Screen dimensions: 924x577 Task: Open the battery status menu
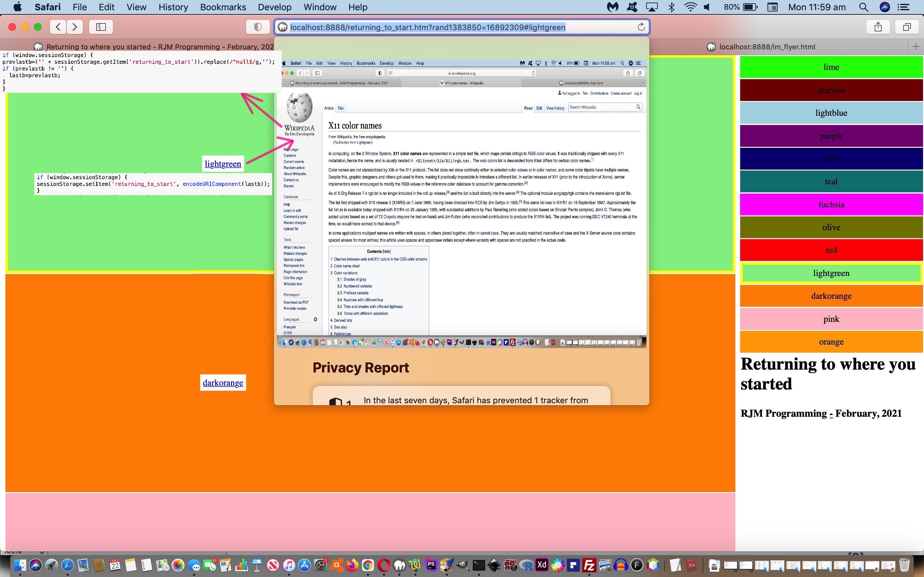750,7
